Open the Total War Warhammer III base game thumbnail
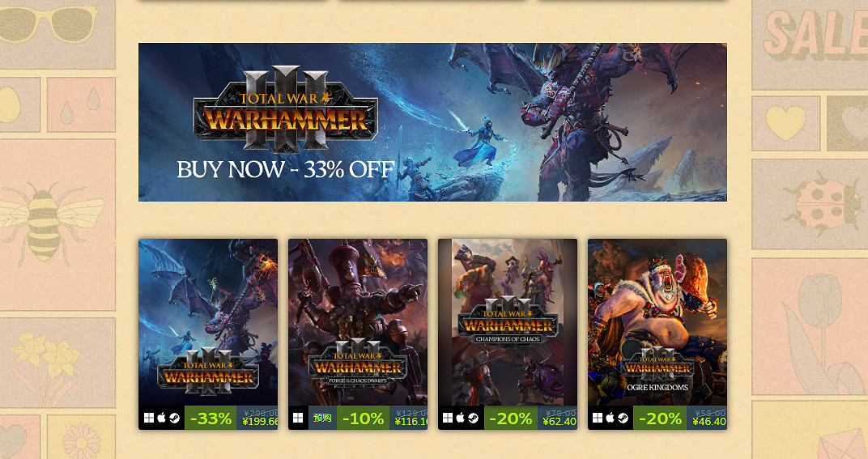The height and width of the screenshot is (459, 868). coord(208,322)
